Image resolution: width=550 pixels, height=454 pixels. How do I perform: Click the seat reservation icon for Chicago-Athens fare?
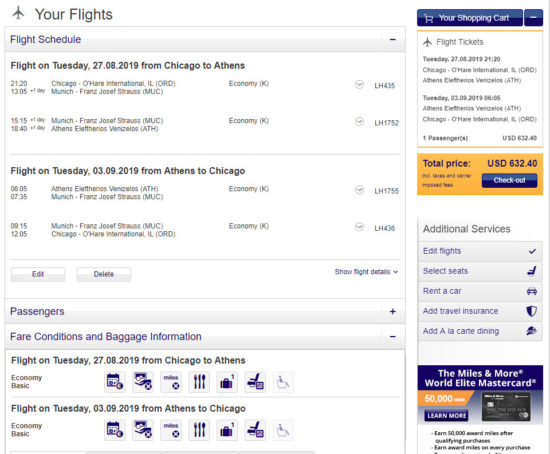pyautogui.click(x=255, y=381)
